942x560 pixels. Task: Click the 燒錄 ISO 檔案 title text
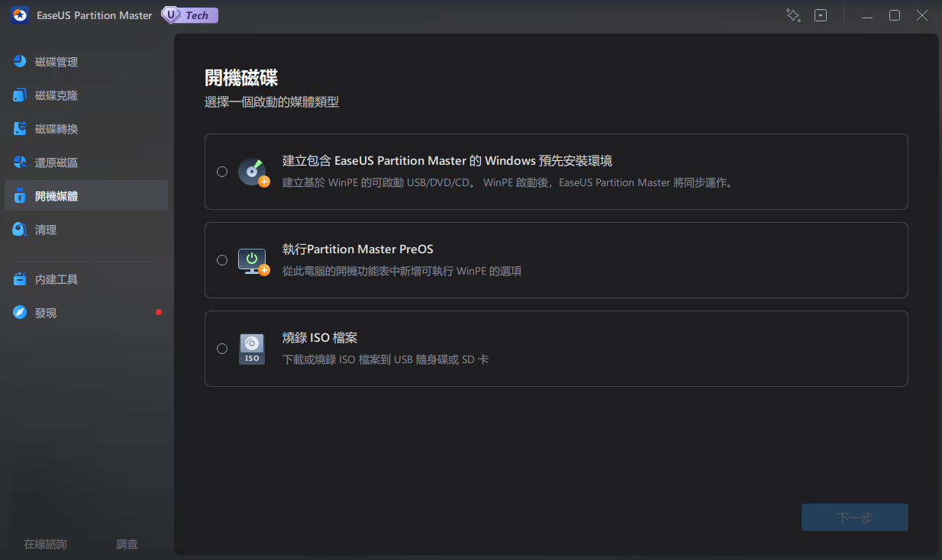(x=320, y=338)
